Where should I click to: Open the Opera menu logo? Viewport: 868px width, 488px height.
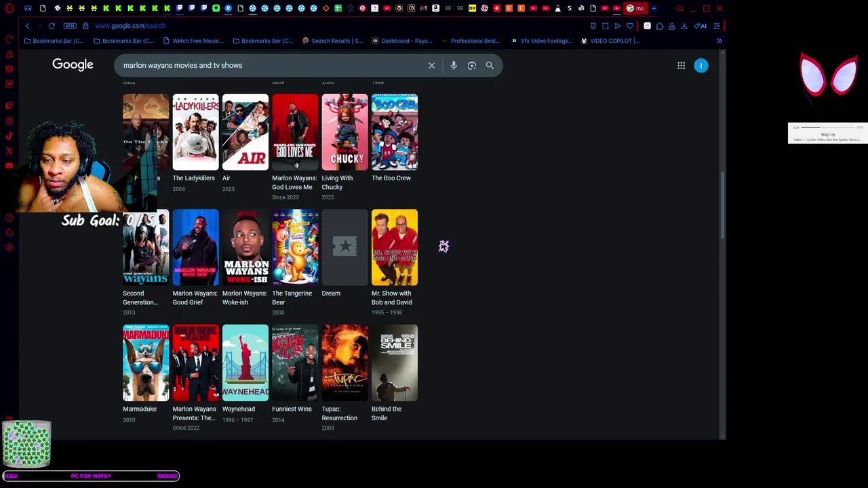pyautogui.click(x=9, y=9)
